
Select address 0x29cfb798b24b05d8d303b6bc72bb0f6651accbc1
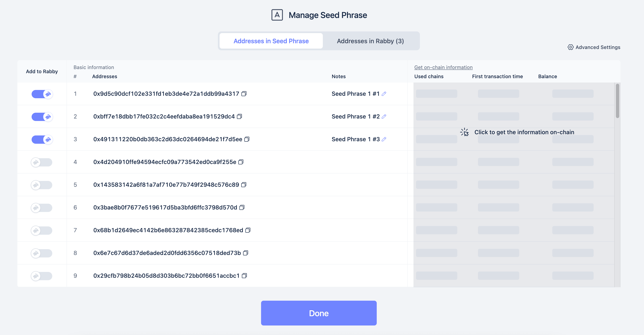coord(166,276)
